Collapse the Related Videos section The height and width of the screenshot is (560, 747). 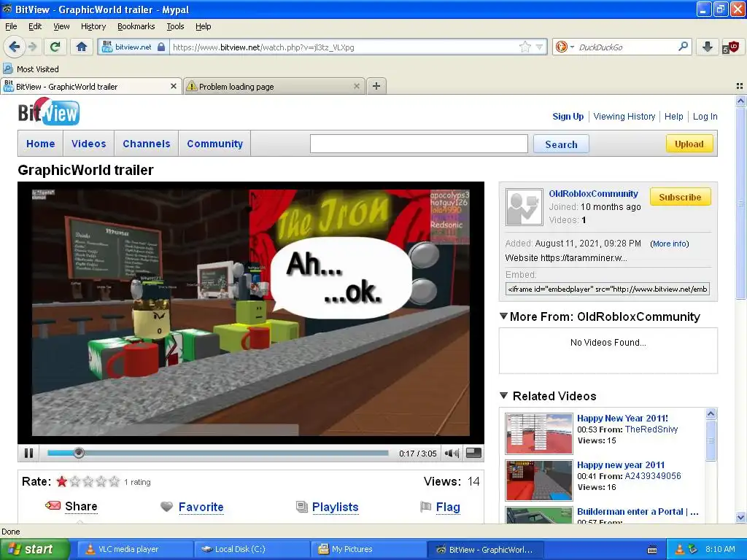coord(503,395)
